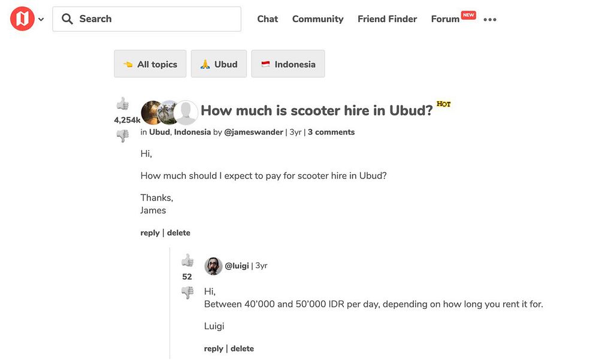
Task: Click @luigi's avatar picture
Action: click(x=213, y=266)
